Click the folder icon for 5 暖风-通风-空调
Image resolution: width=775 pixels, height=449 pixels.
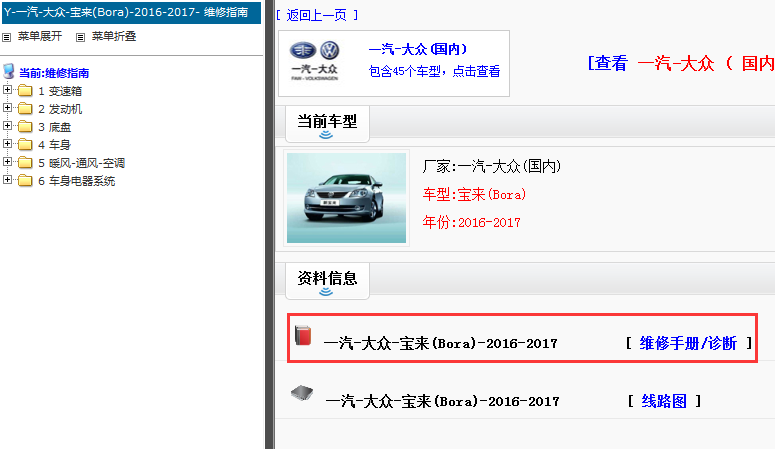pyautogui.click(x=25, y=163)
